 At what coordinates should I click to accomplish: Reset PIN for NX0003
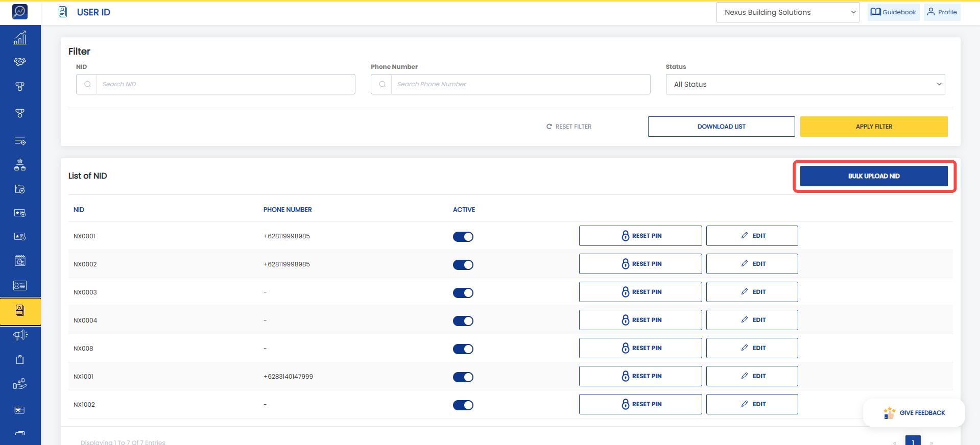(640, 292)
